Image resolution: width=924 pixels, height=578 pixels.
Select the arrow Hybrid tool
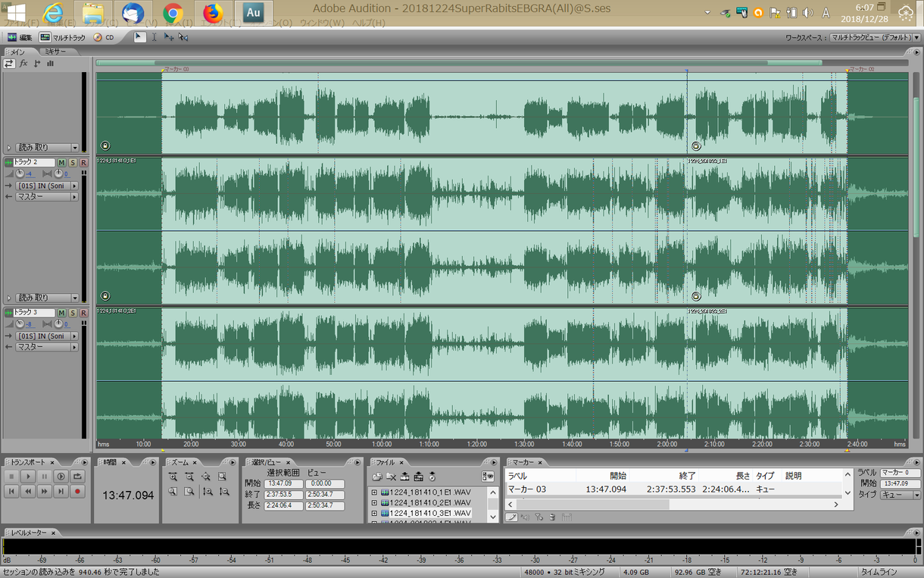pos(139,36)
